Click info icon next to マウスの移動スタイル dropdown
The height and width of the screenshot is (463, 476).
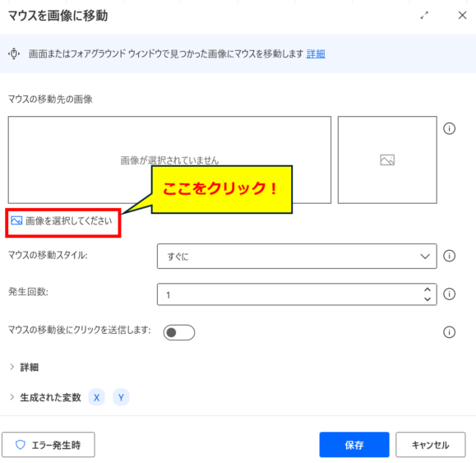[449, 256]
